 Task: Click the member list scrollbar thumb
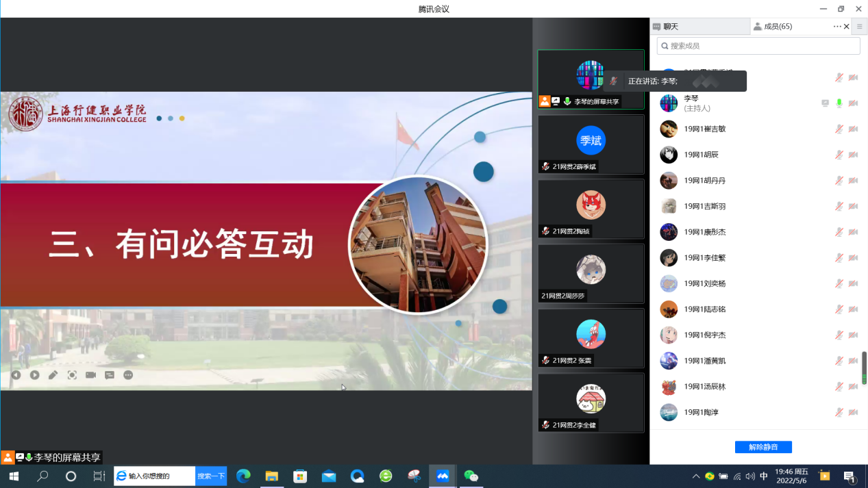pos(864,368)
